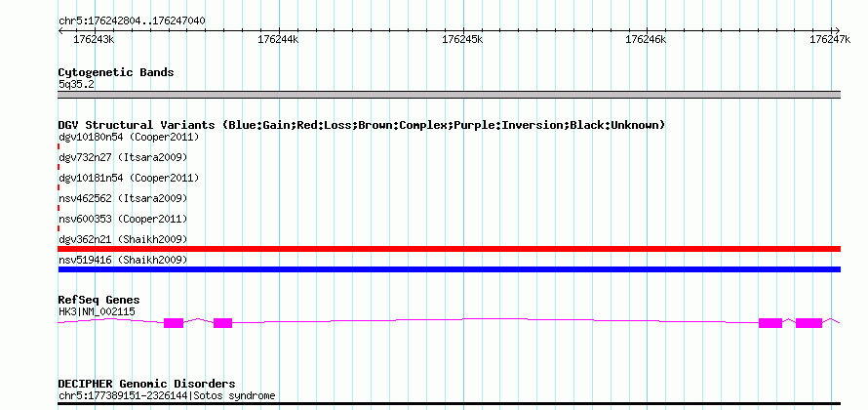
Task: Open variant dgv10181n54 (Cooper2011)
Action: tap(129, 178)
